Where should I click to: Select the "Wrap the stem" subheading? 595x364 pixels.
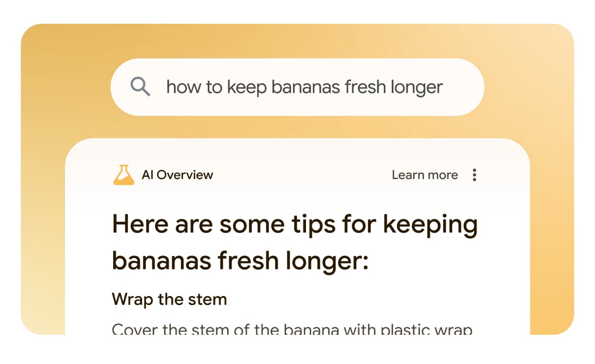169,299
